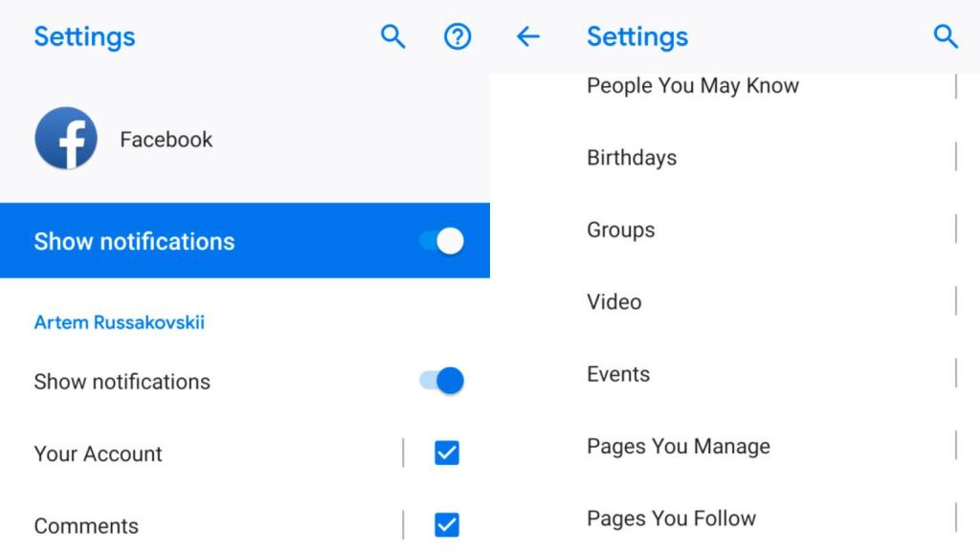Open the Video notification category
This screenshot has width=980, height=551.
[x=613, y=301]
